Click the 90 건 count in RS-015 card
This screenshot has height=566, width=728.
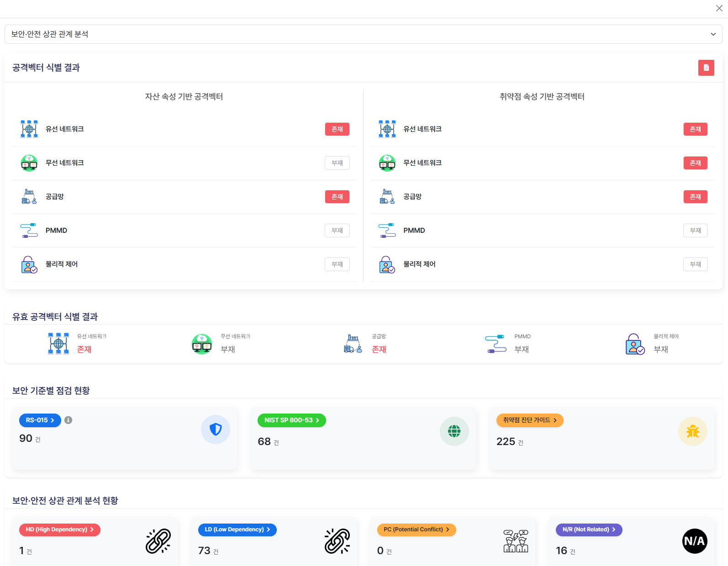click(30, 439)
